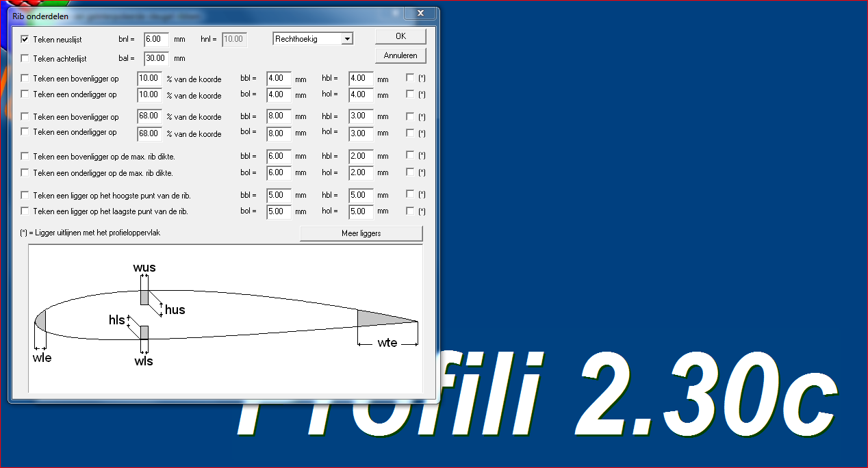Activate the bbl field showing 6.00
Screen dimensions: 868x468
(x=279, y=156)
